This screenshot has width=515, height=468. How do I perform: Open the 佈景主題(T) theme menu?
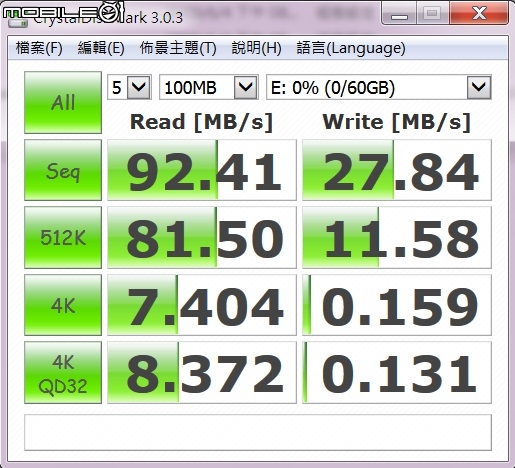coord(178,48)
